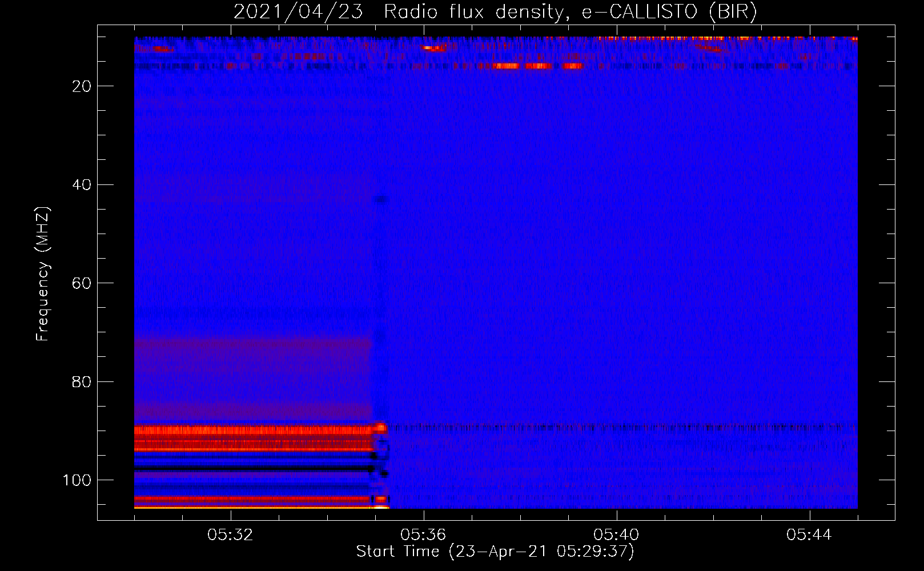924x571 pixels.
Task: Click the bright red emission band near 90 MHz
Action: click(x=254, y=431)
